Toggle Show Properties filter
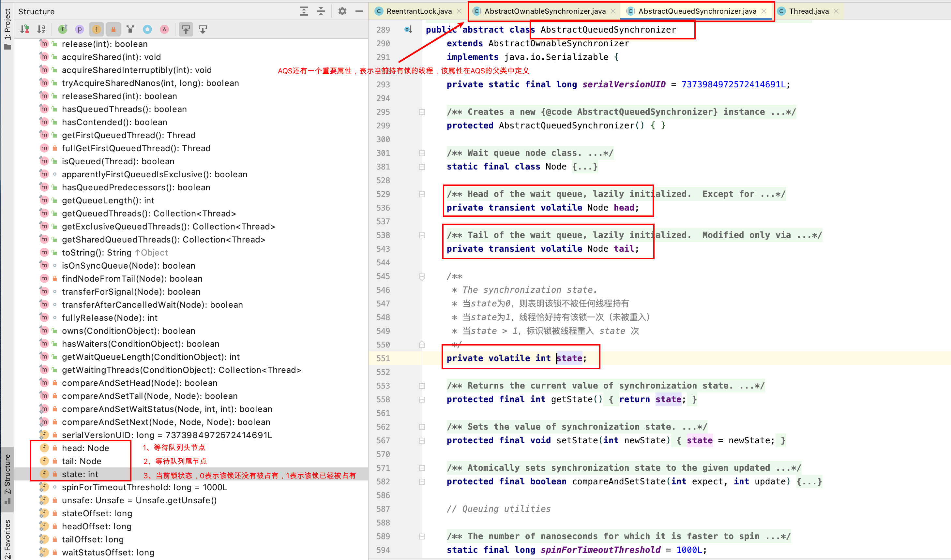 pos(79,29)
